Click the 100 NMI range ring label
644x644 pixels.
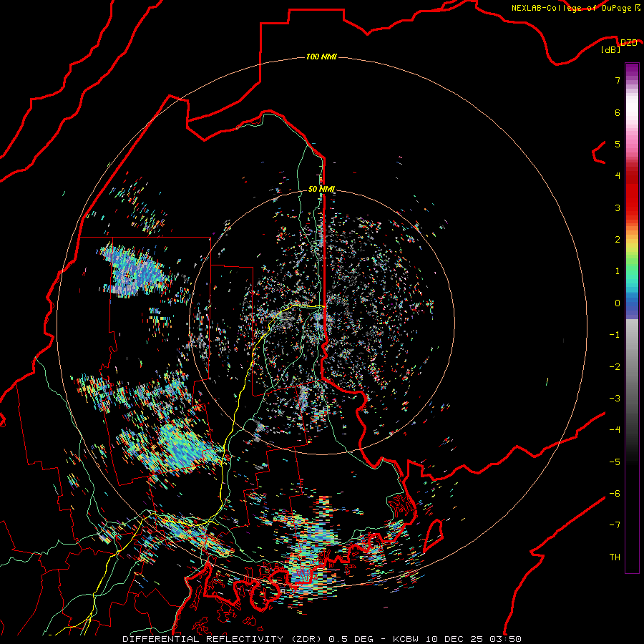[x=321, y=57]
